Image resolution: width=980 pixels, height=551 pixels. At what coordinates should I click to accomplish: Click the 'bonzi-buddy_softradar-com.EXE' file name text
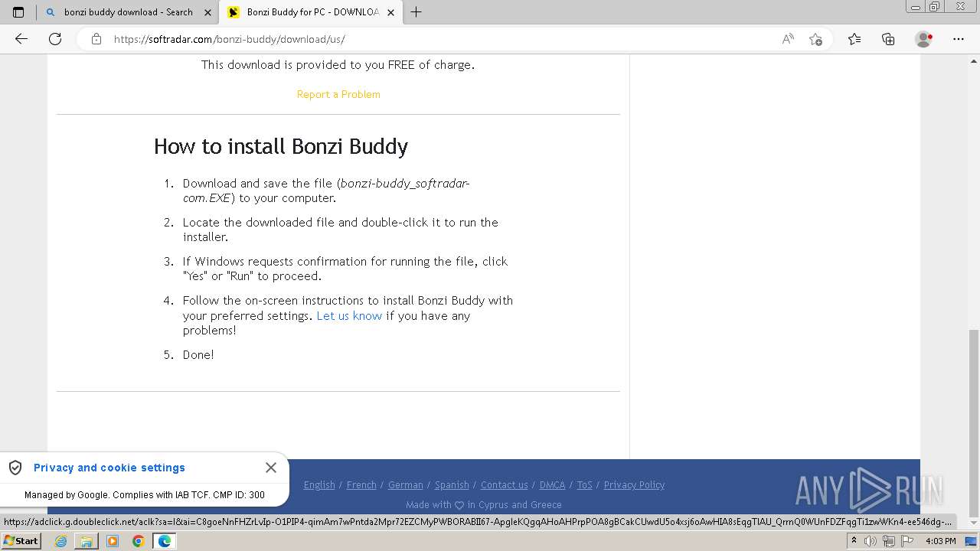[326, 191]
